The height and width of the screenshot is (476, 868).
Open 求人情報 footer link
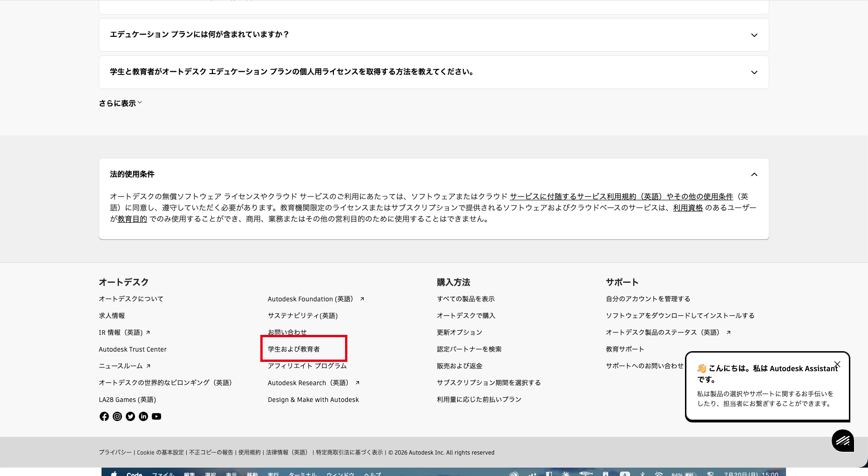pos(112,316)
